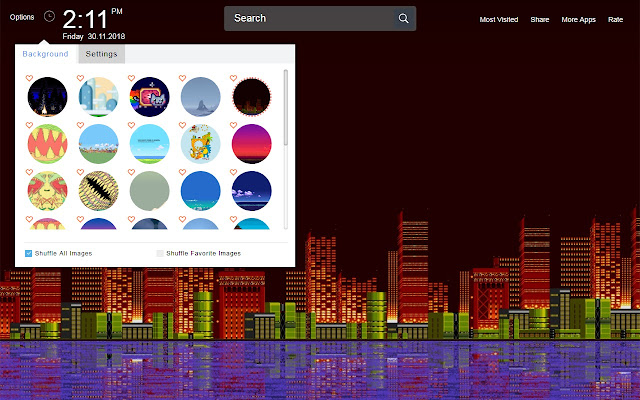
Task: Click the clock icon next to Options
Action: coord(49,16)
